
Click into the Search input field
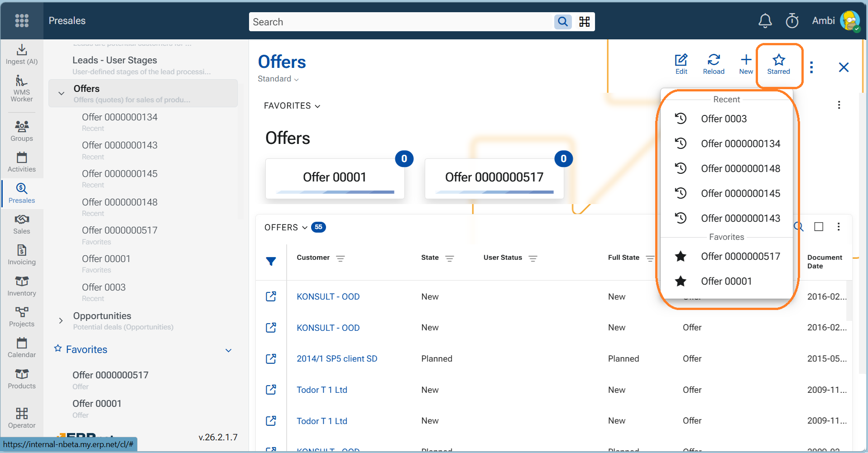pos(401,22)
